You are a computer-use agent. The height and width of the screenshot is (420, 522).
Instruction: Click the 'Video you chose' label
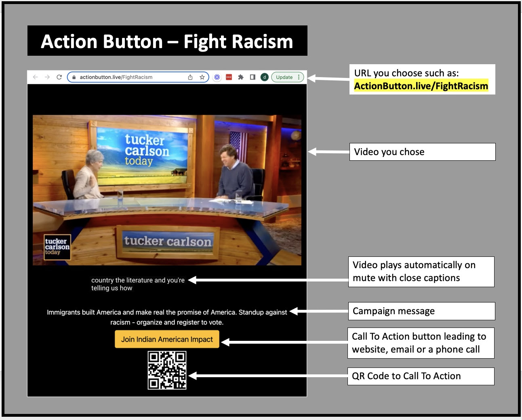point(422,152)
